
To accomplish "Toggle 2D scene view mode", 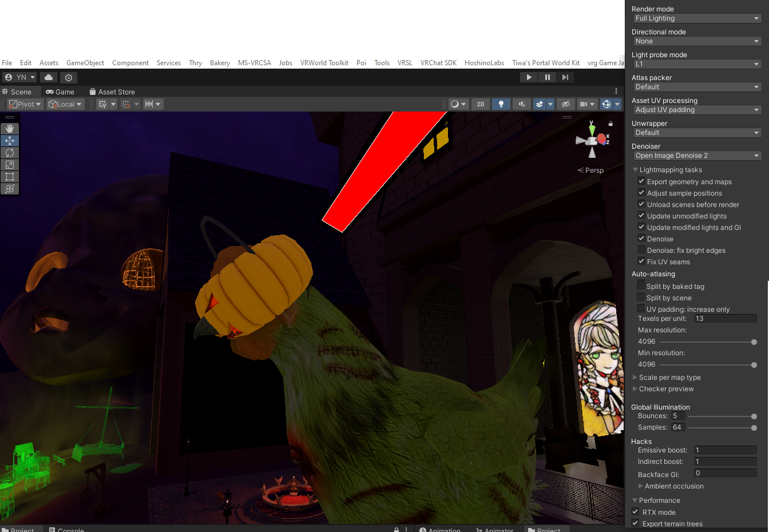I will [x=481, y=104].
